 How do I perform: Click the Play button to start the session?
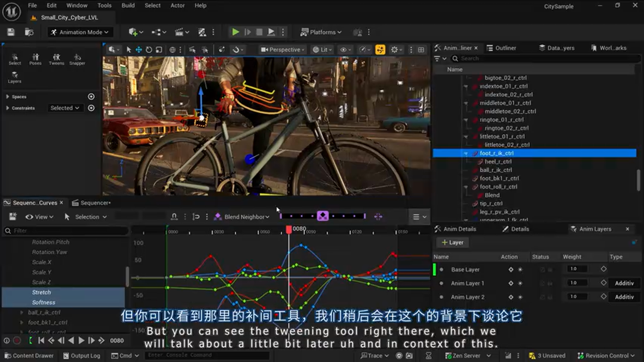(x=235, y=32)
